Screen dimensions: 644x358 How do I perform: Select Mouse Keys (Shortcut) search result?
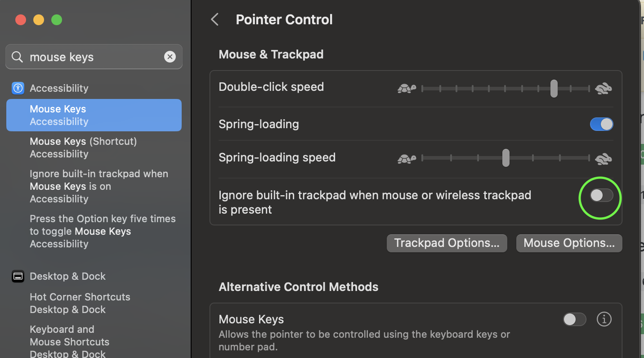(x=83, y=148)
